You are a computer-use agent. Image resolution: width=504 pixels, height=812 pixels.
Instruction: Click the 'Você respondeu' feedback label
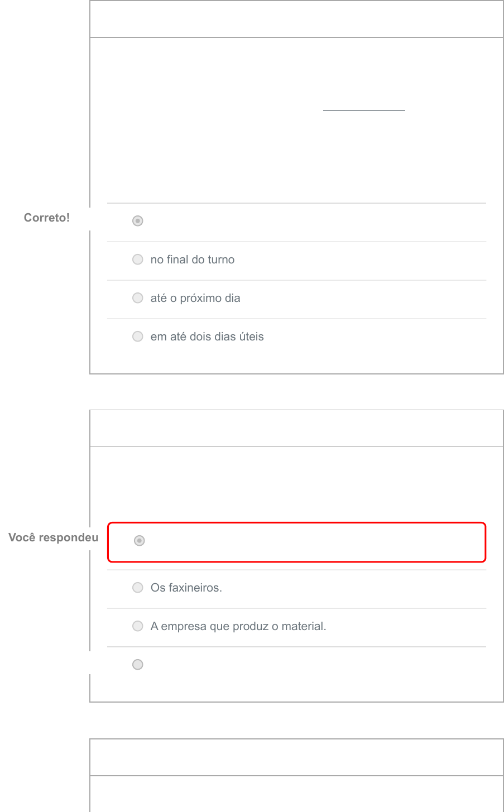(54, 537)
